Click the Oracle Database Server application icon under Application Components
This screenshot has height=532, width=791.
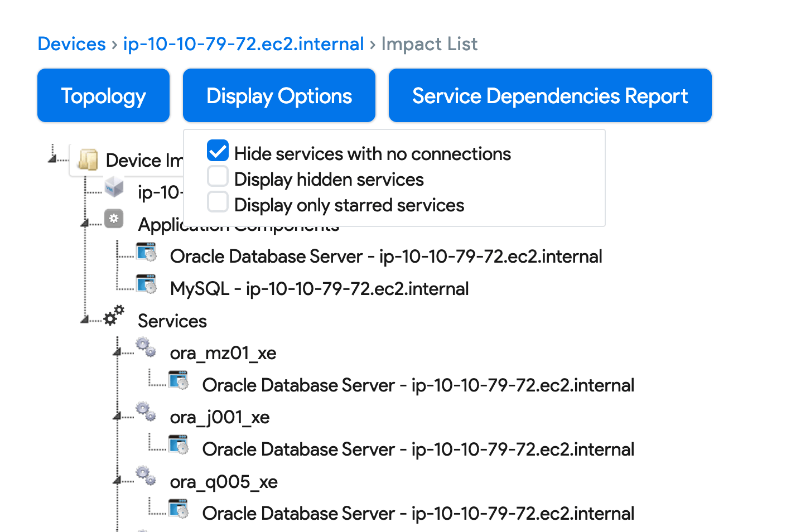tap(146, 252)
